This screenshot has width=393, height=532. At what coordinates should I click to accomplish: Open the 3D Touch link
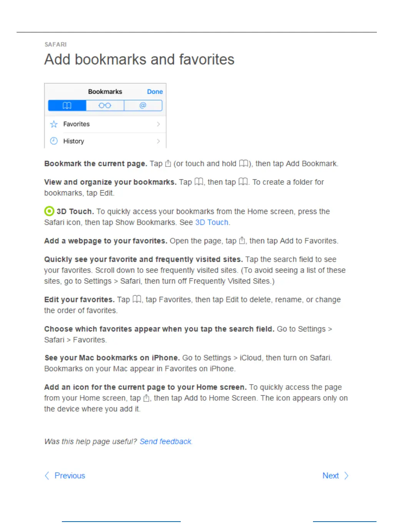[x=212, y=222]
